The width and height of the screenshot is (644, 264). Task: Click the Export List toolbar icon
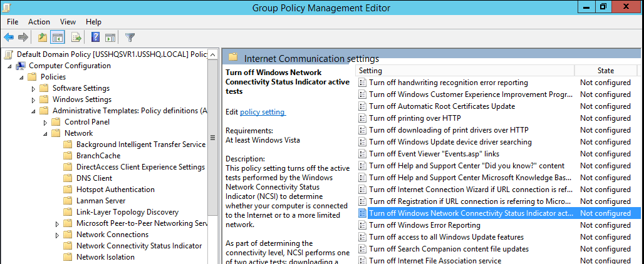[76, 38]
